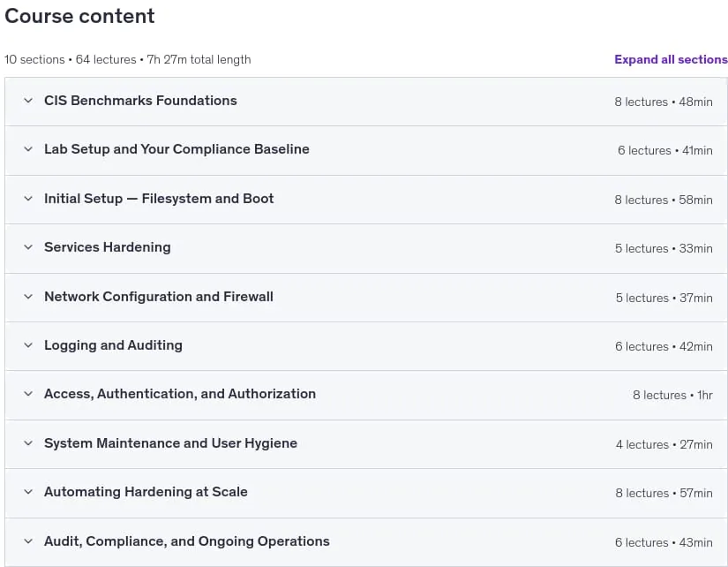Expand Audit, Compliance, and Ongoing Operations chevron
The width and height of the screenshot is (728, 567).
(28, 541)
